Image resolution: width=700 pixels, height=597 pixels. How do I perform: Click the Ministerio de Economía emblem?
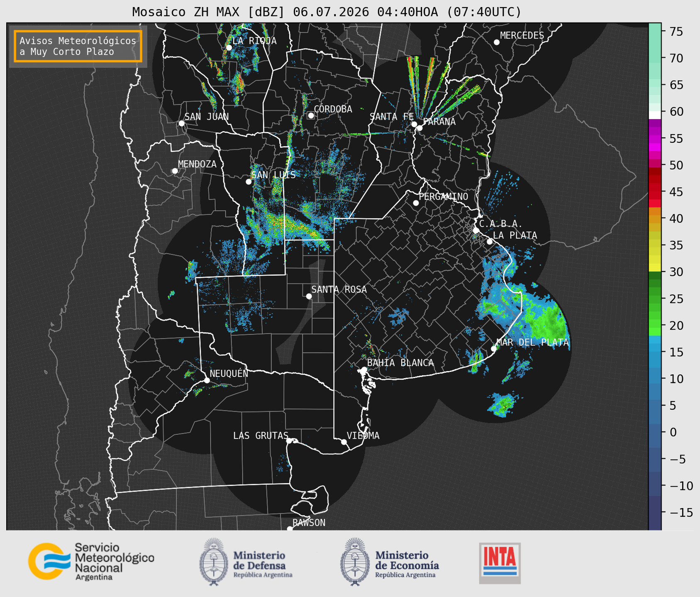(x=355, y=562)
